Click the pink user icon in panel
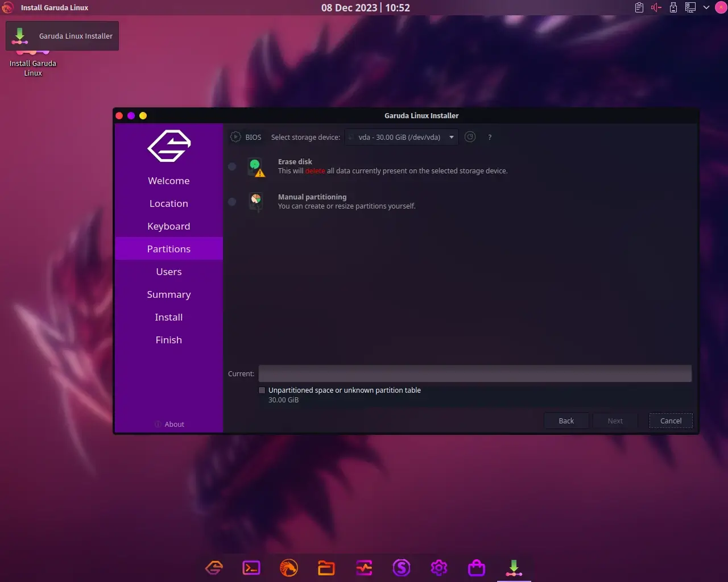This screenshot has width=728, height=582. (x=720, y=7)
